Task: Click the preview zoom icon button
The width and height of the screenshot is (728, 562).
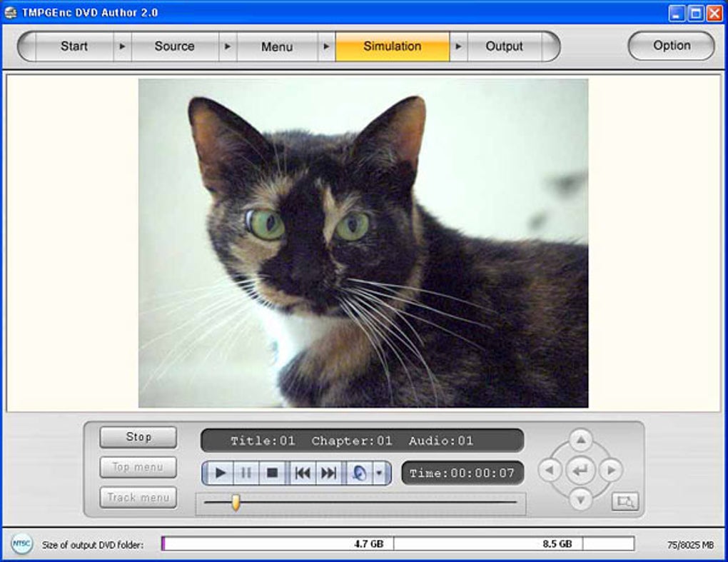Action: tap(625, 501)
